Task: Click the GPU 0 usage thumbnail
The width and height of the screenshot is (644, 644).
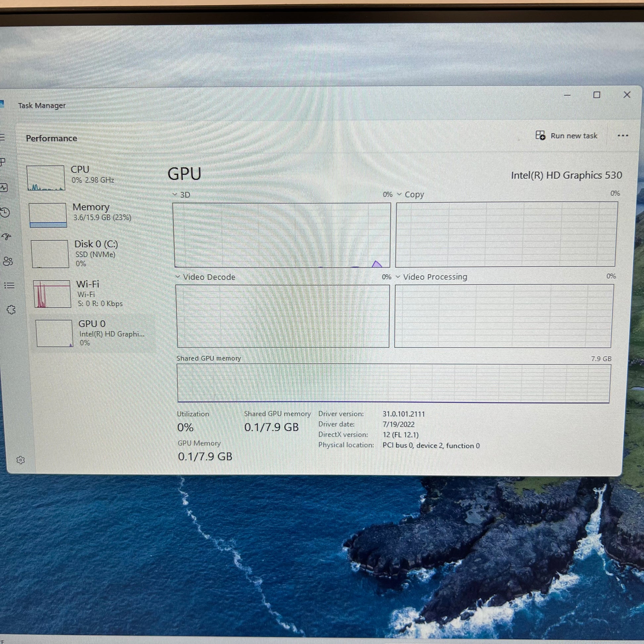Action: 54,333
